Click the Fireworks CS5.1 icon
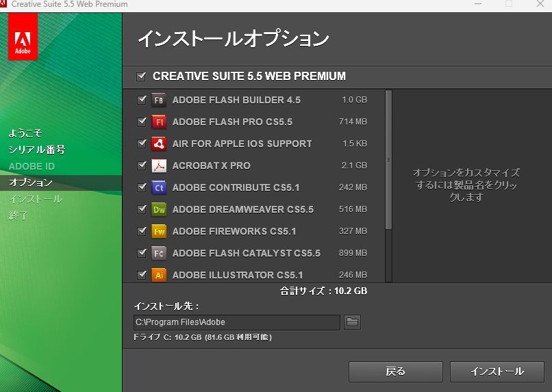The height and width of the screenshot is (392, 552). [x=159, y=231]
